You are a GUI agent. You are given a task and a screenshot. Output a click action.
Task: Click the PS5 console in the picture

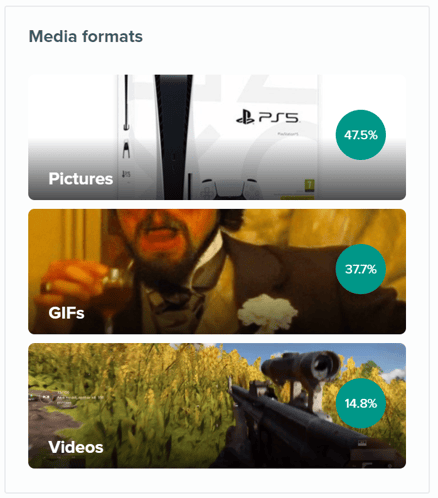coord(173,137)
